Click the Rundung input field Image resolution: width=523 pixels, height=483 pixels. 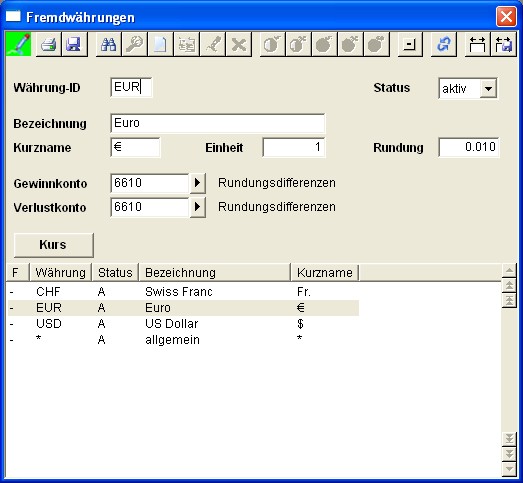(x=469, y=147)
